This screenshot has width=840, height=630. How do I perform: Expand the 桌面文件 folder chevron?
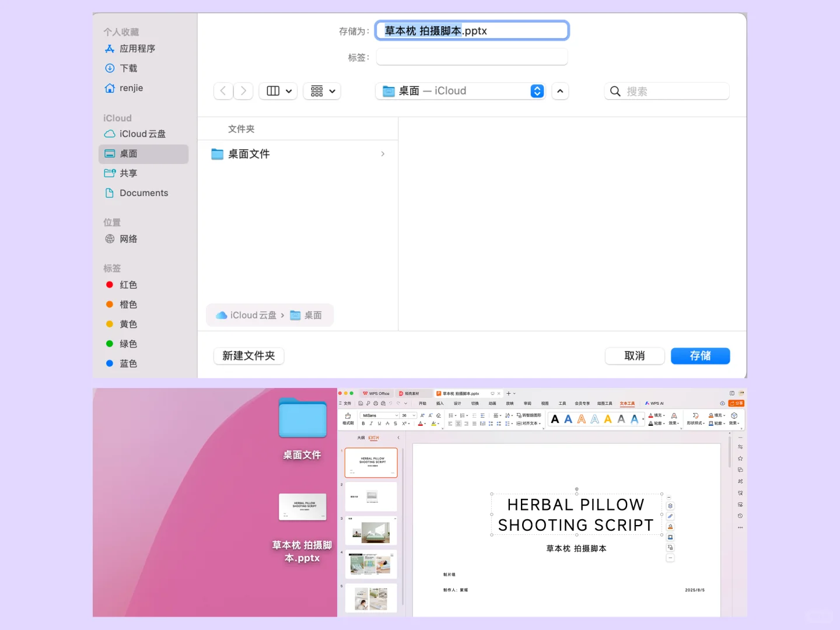(383, 154)
